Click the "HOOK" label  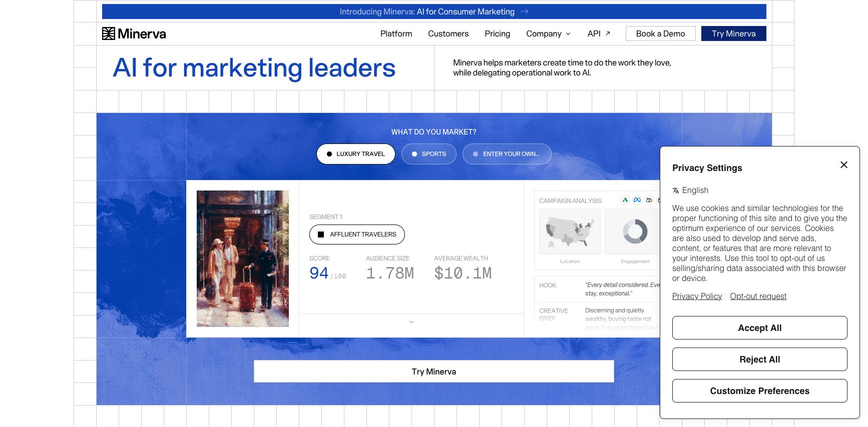point(548,285)
